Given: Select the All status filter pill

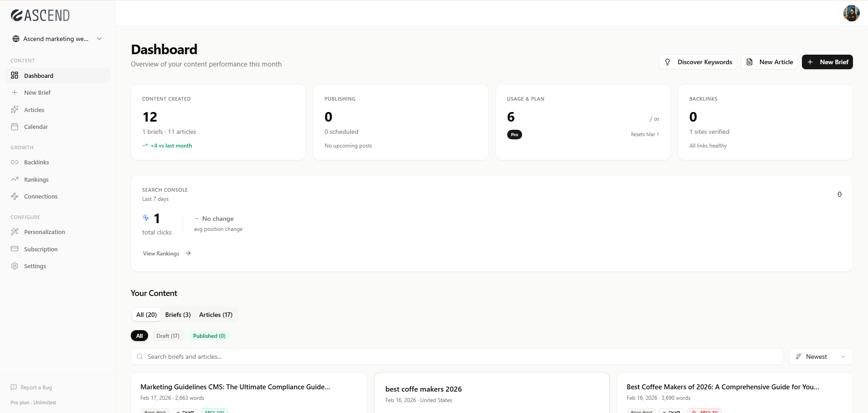Looking at the screenshot, I should point(139,336).
